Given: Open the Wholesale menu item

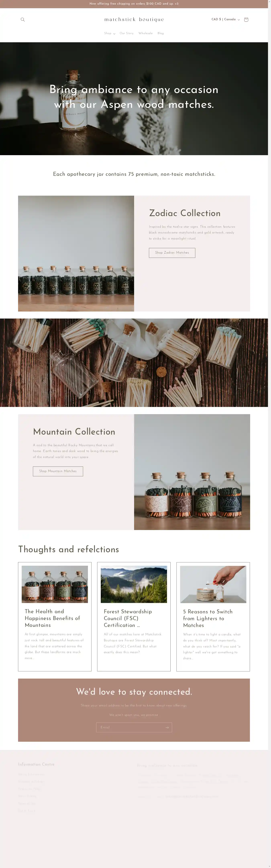Looking at the screenshot, I should coord(146,33).
